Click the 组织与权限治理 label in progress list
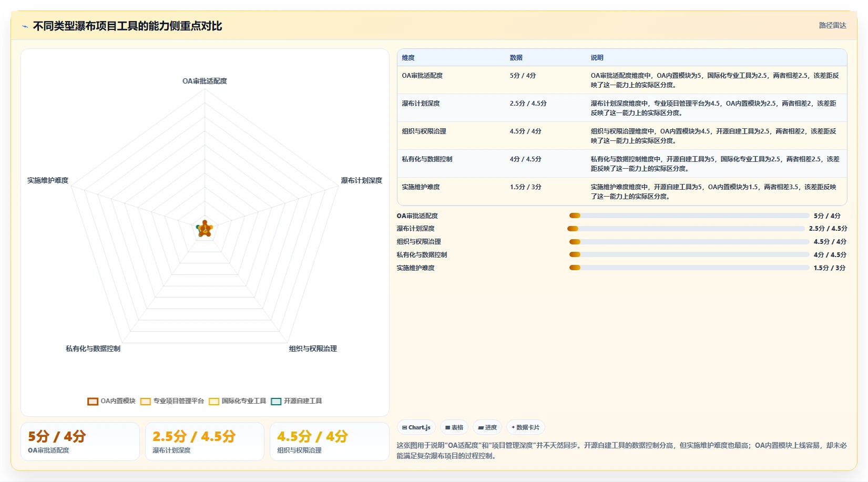This screenshot has width=868, height=482. click(418, 242)
